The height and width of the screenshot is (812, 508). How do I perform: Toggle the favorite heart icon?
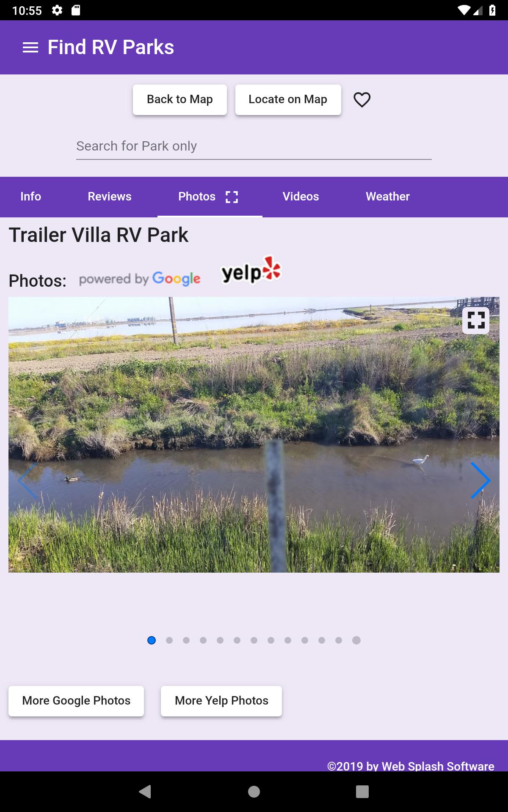coord(362,100)
